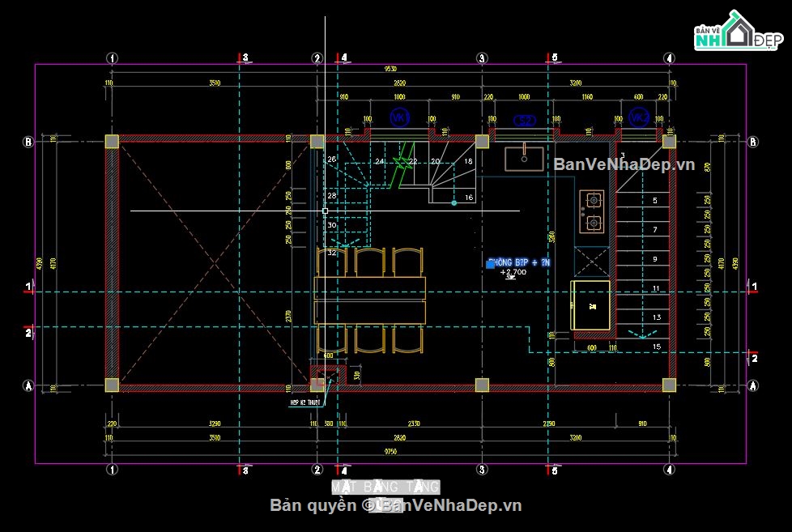
Task: Click the HỘP KỸ THUẬT label
Action: pyautogui.click(x=305, y=402)
